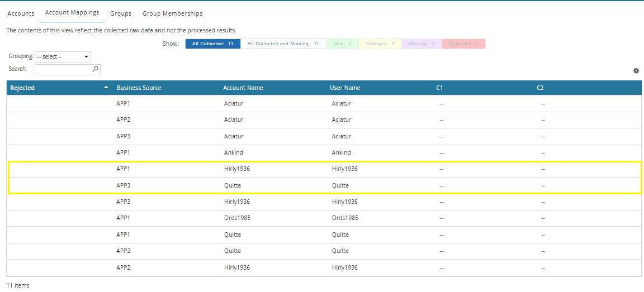Show All Collected filter

[x=213, y=44]
